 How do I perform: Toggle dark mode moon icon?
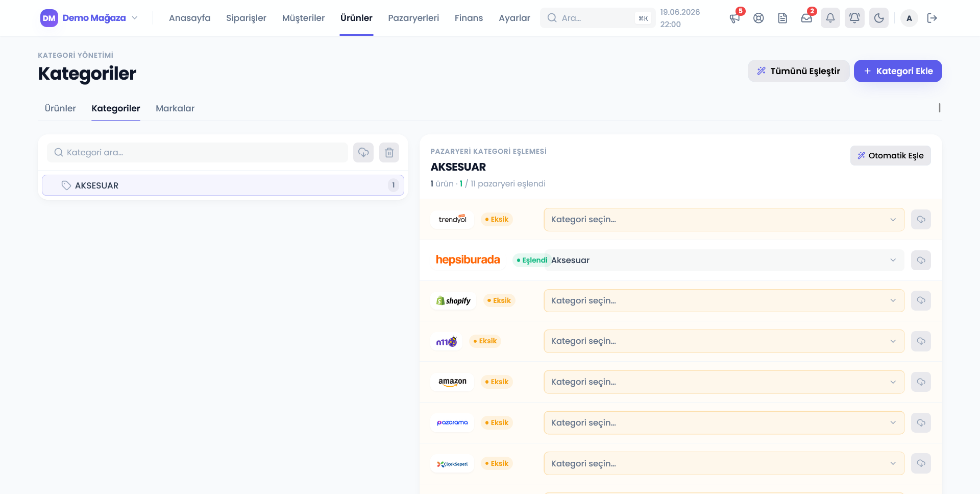click(x=879, y=18)
